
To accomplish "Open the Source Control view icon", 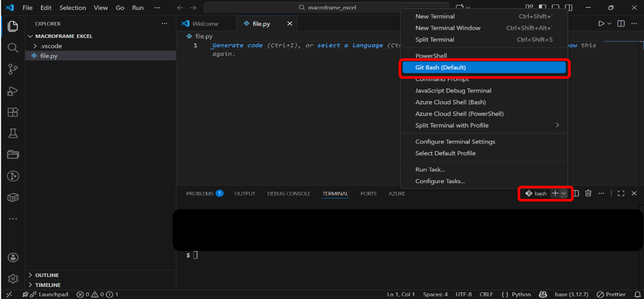I will click(x=13, y=69).
